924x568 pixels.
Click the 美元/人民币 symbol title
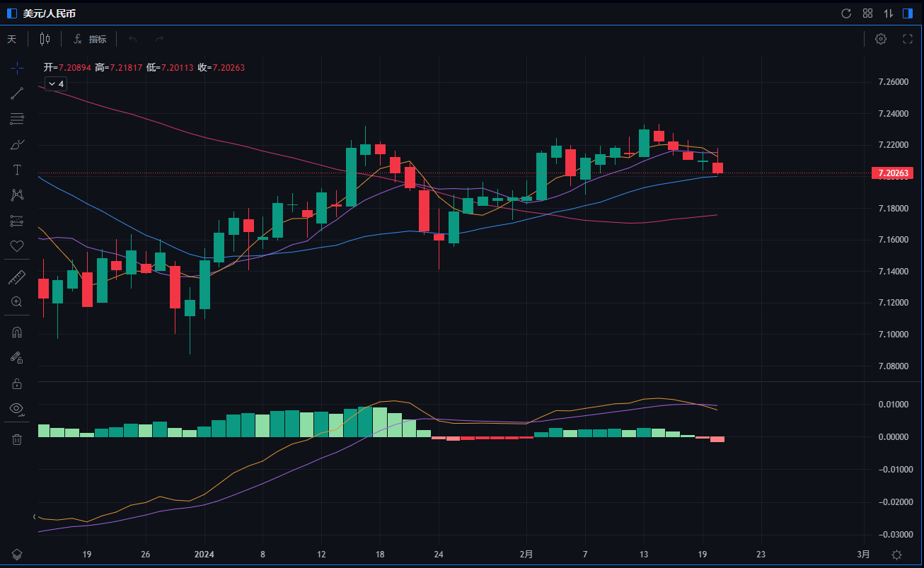click(x=50, y=13)
